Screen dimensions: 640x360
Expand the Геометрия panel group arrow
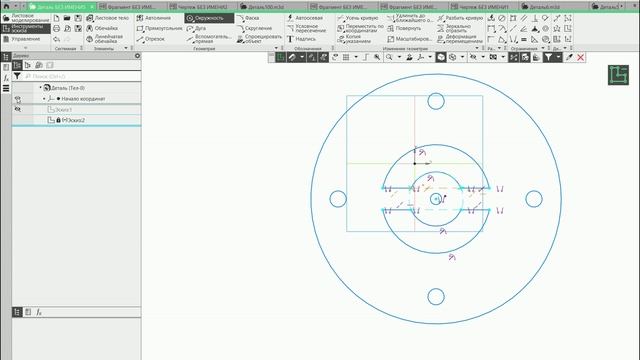(276, 48)
